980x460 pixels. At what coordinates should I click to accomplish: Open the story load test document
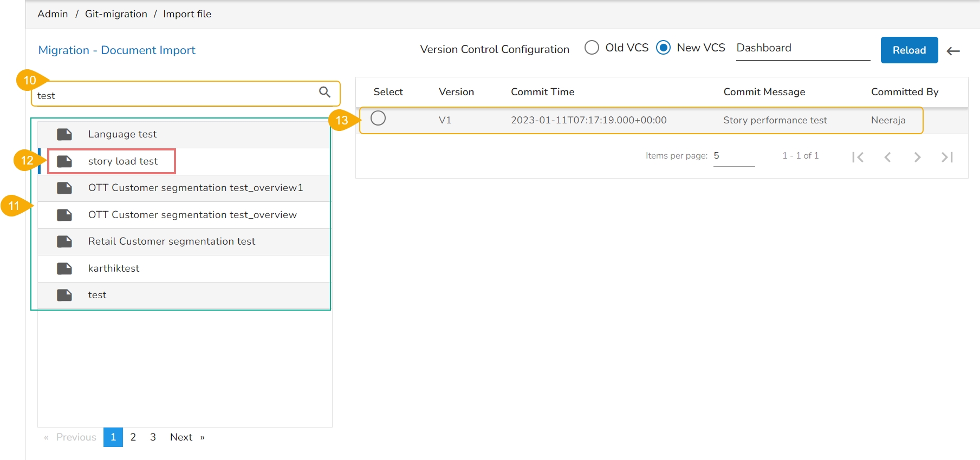tap(123, 161)
